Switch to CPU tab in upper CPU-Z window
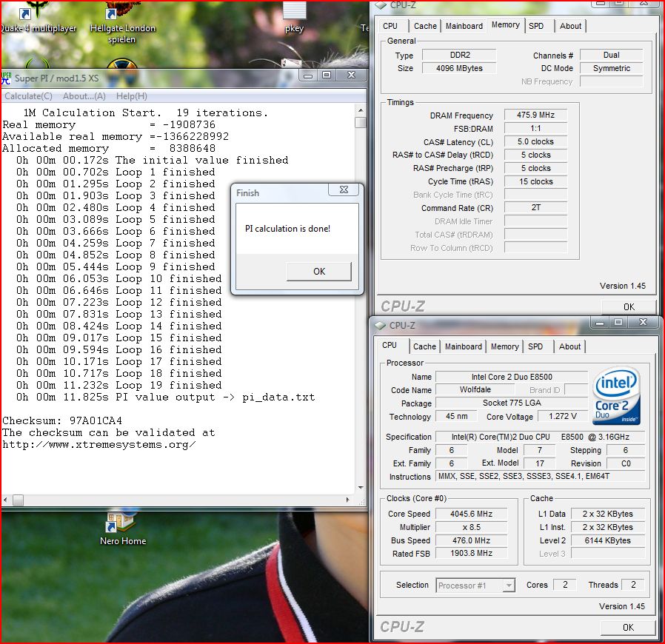 390,26
